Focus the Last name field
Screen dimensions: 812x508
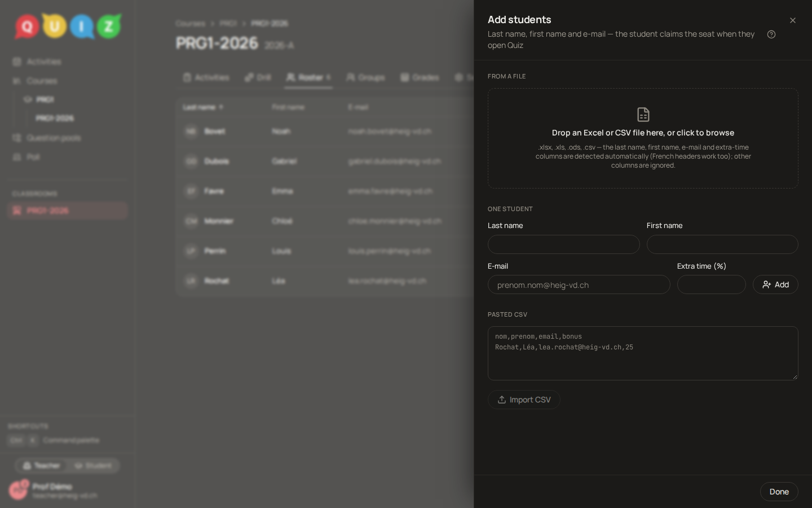click(x=564, y=244)
